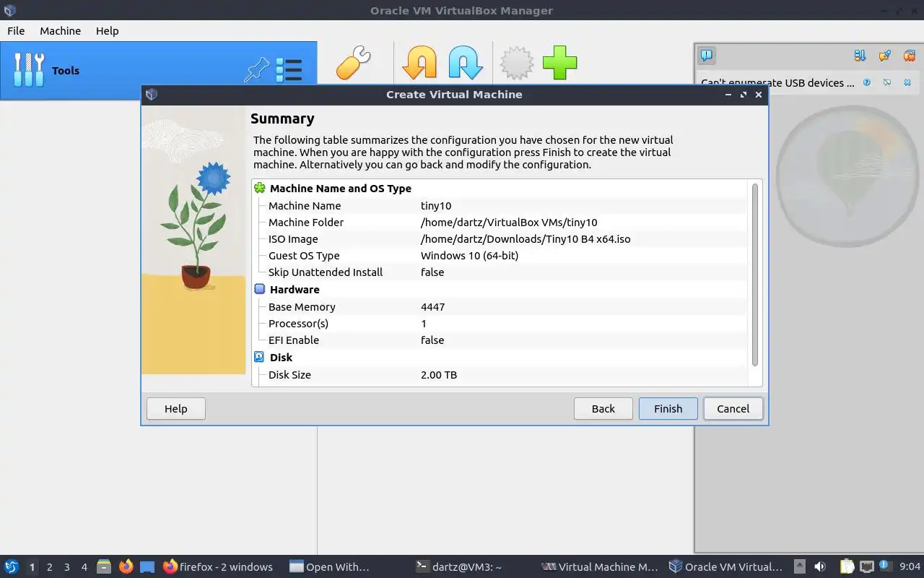The width and height of the screenshot is (924, 578).
Task: Open the clipboard manager tray icon
Action: point(846,566)
